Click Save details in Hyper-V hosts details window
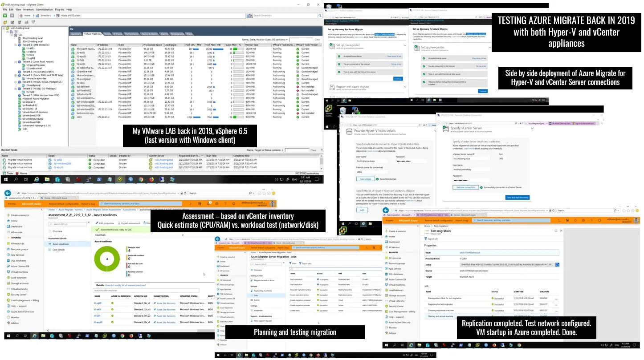This screenshot has height=360, width=644. point(365,179)
